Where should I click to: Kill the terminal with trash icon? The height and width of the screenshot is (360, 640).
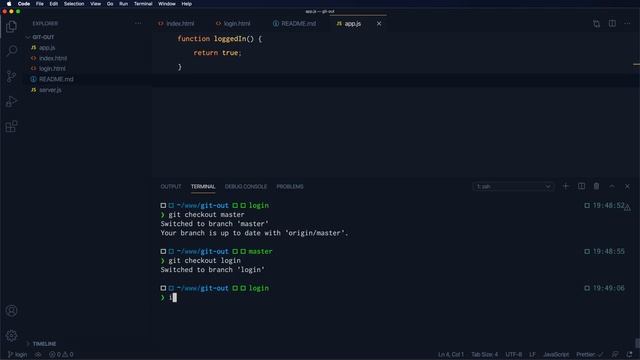596,187
